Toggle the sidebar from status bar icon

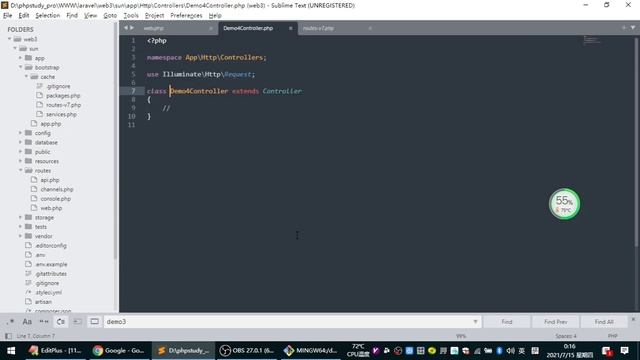(x=8, y=336)
